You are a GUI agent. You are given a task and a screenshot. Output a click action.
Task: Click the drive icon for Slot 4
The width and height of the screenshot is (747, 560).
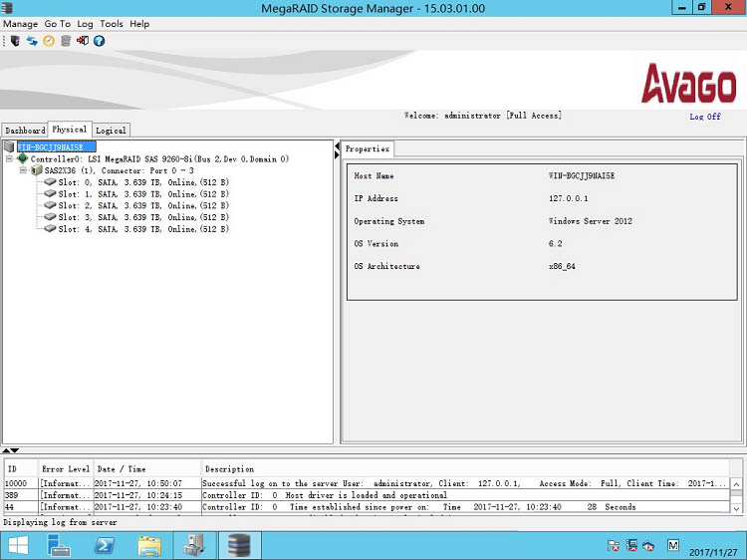(50, 229)
